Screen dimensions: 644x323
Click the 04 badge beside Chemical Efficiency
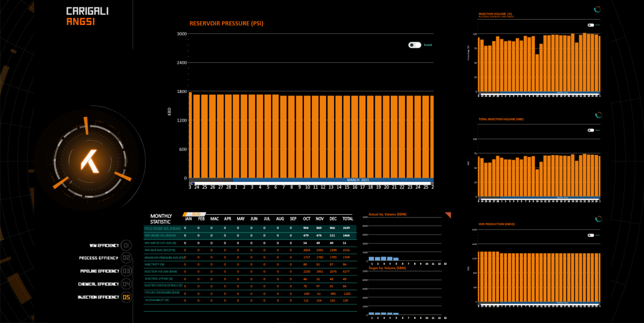click(126, 284)
